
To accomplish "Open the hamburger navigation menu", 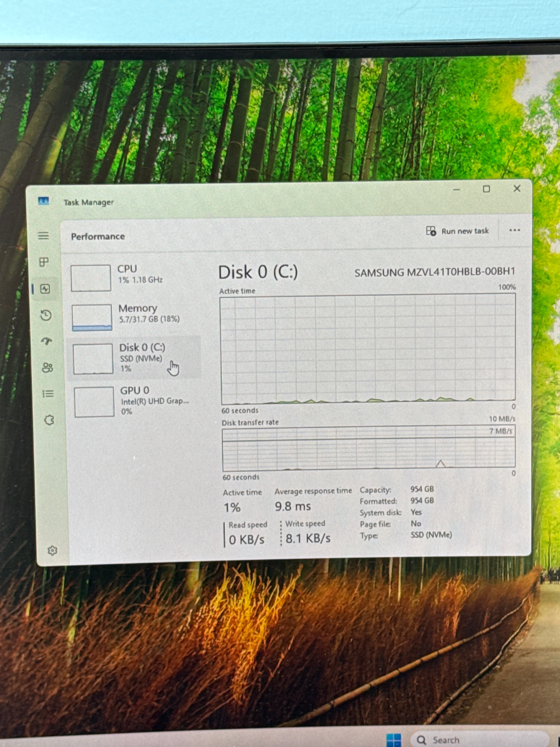I will coord(43,235).
